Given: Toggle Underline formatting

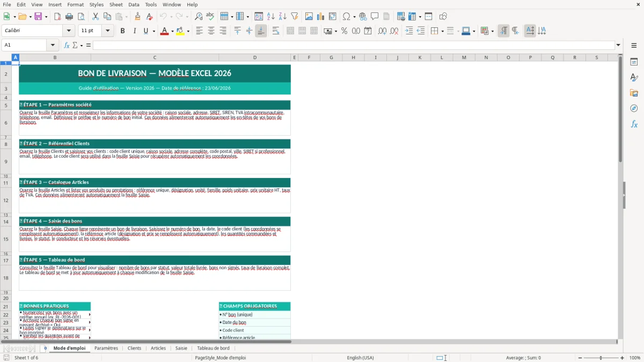Looking at the screenshot, I should tap(145, 31).
